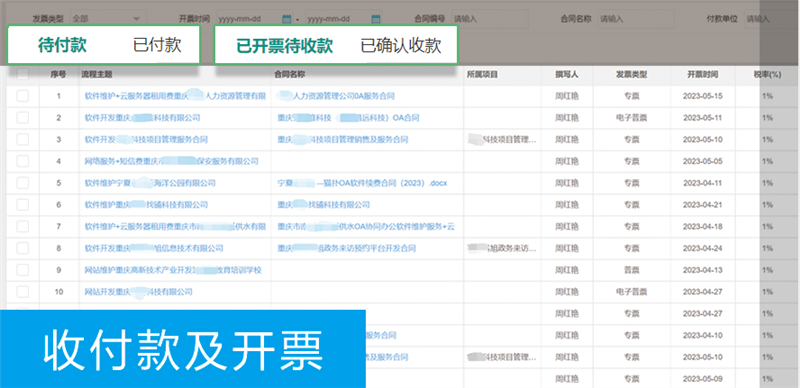Open the 已开票待收款 tab
Screen dimensions: 800x388
[284, 45]
